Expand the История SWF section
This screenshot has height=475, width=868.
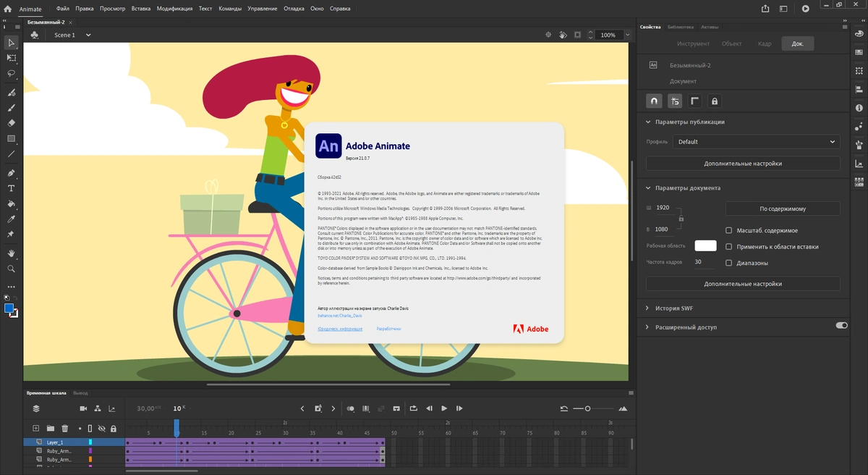pyautogui.click(x=648, y=308)
